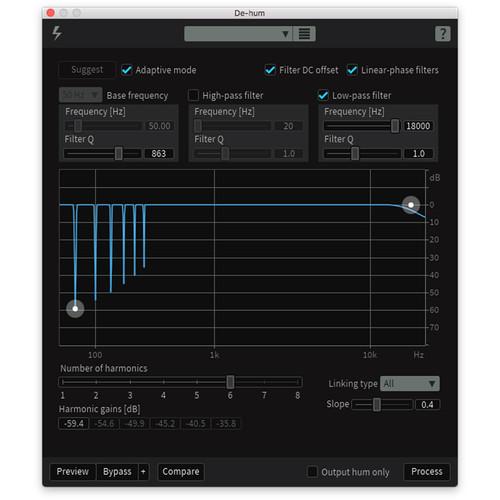Click the Low-pass frequency 18000 field

click(x=418, y=126)
